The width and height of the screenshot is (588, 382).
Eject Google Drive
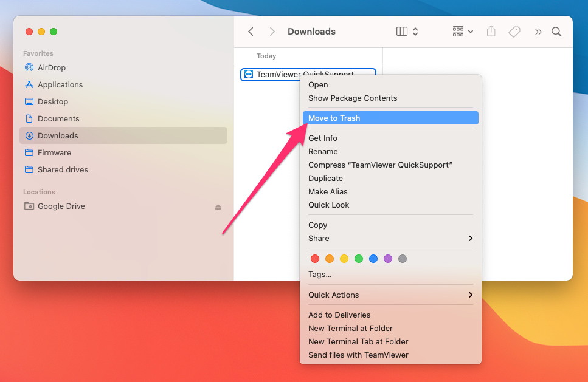[218, 206]
